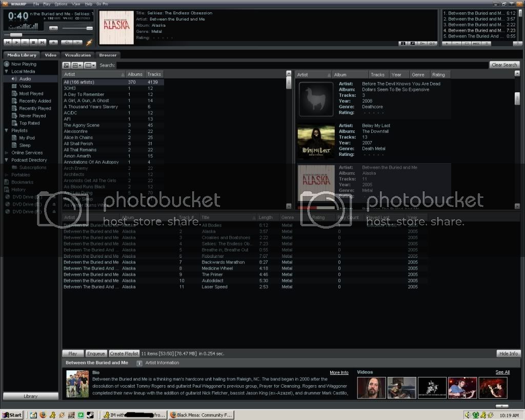Open the Help menu
525x420 pixels.
[88, 4]
